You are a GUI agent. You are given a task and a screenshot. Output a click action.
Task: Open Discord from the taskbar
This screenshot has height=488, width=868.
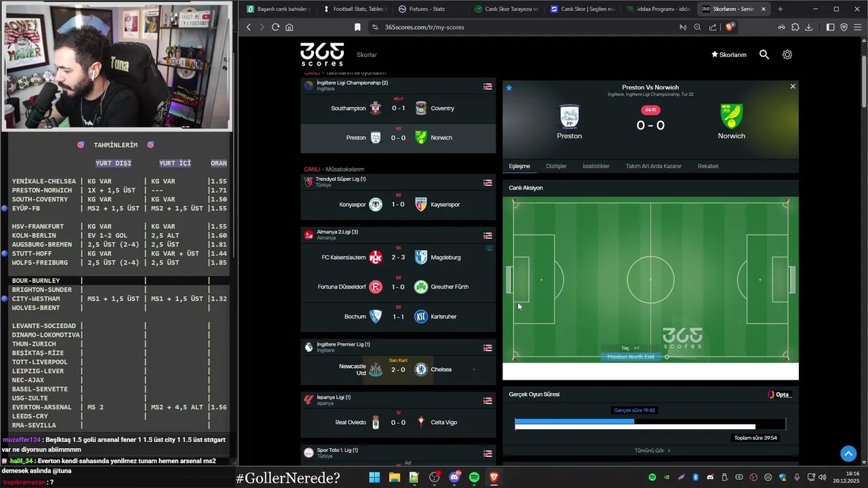(x=454, y=477)
